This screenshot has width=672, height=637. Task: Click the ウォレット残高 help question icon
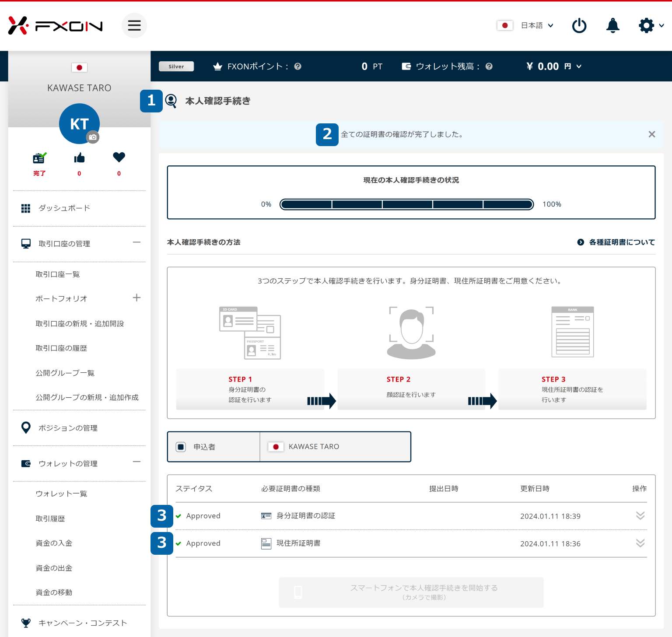489,66
